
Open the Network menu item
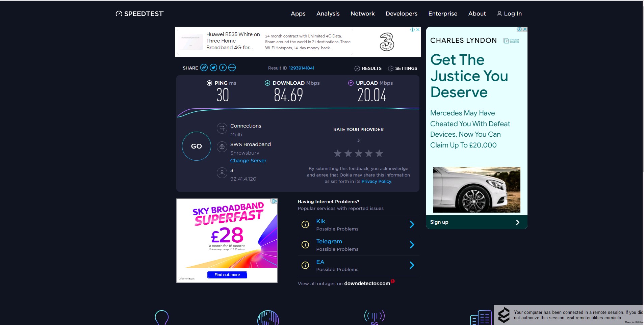pos(362,13)
